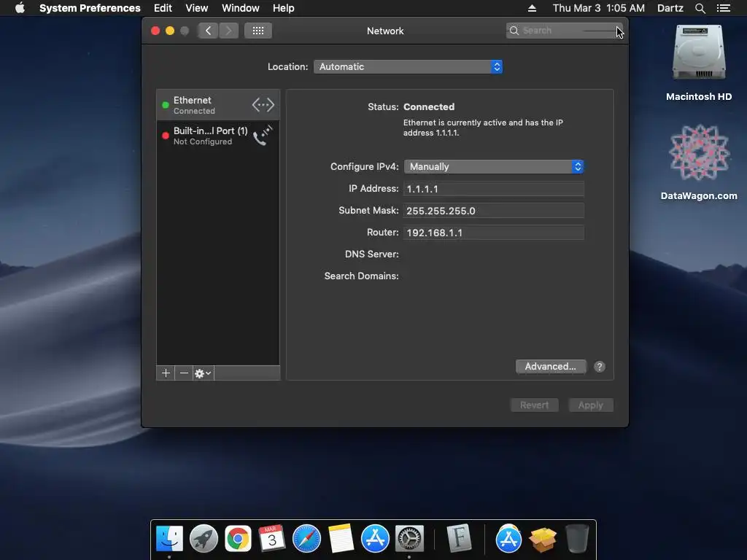747x560 pixels.
Task: Click the Revert button
Action: [x=535, y=405]
